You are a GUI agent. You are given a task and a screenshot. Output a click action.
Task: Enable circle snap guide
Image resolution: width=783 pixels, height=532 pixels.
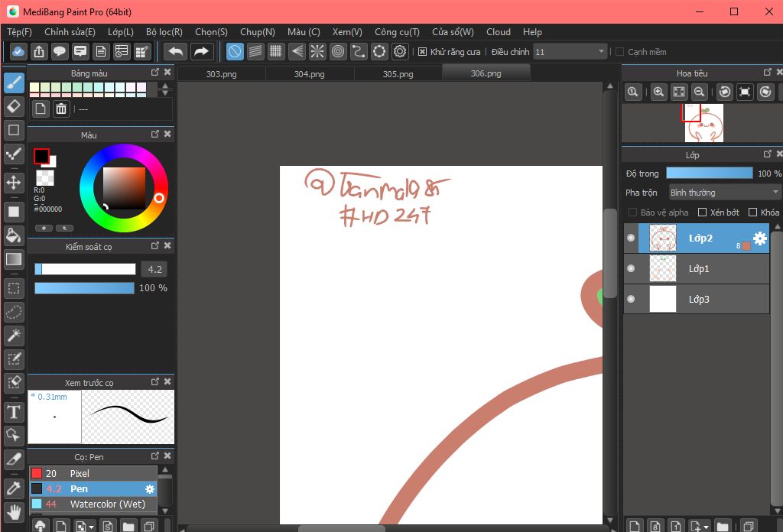point(338,51)
